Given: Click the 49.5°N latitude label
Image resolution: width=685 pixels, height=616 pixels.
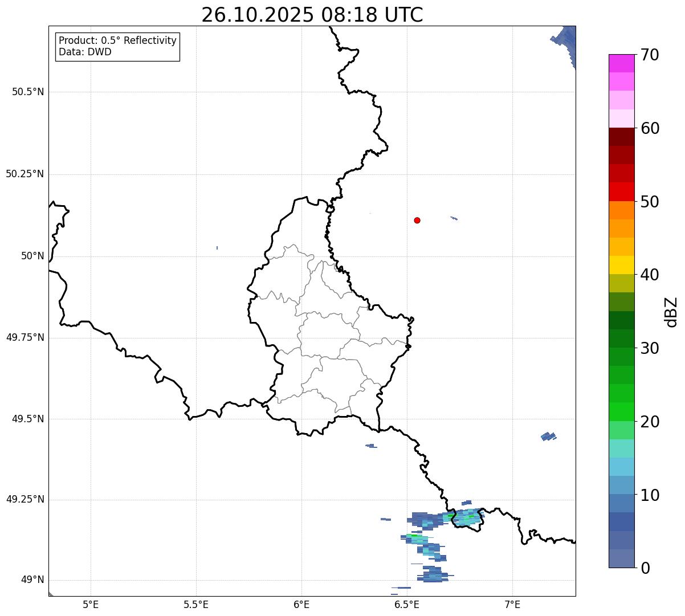Looking at the screenshot, I should (x=28, y=419).
